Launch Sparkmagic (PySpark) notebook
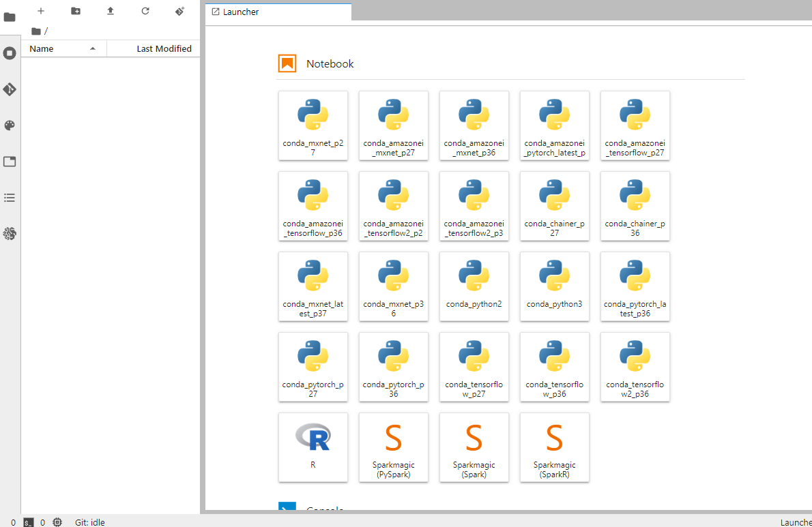The image size is (812, 527). click(x=394, y=447)
